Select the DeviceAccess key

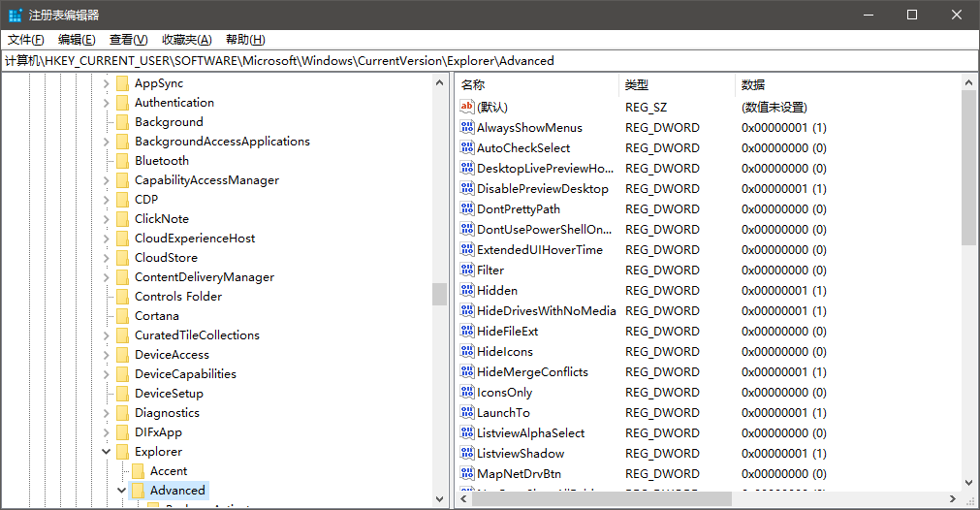click(172, 354)
